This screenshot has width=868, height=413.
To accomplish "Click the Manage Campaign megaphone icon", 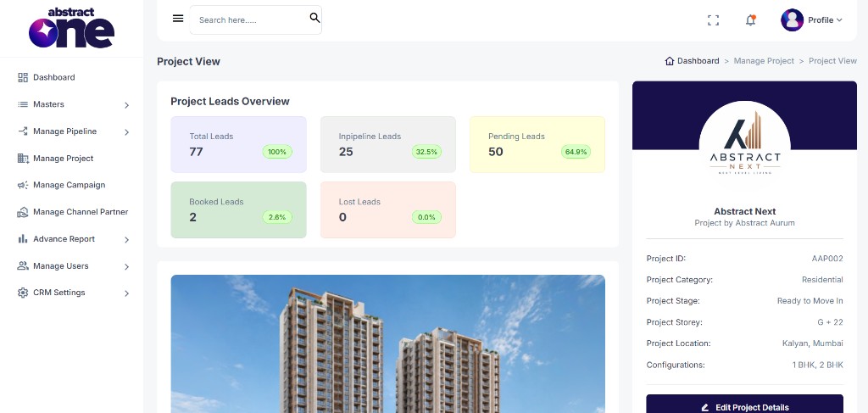I will click(23, 185).
